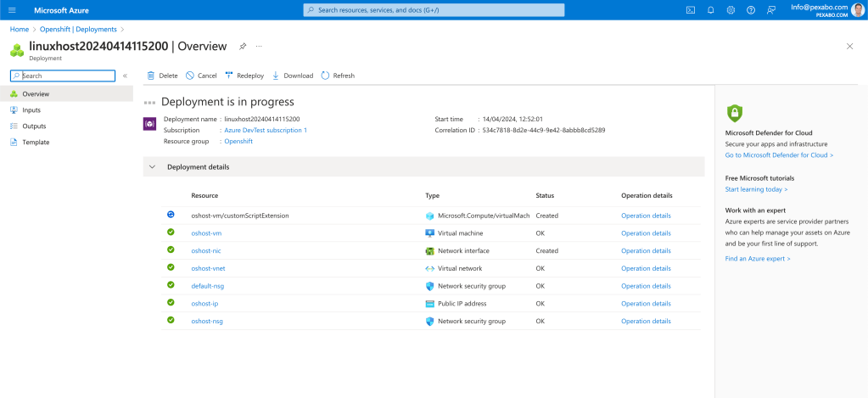Image resolution: width=868 pixels, height=398 pixels.
Task: Click the Public IP address type icon
Action: pyautogui.click(x=429, y=304)
